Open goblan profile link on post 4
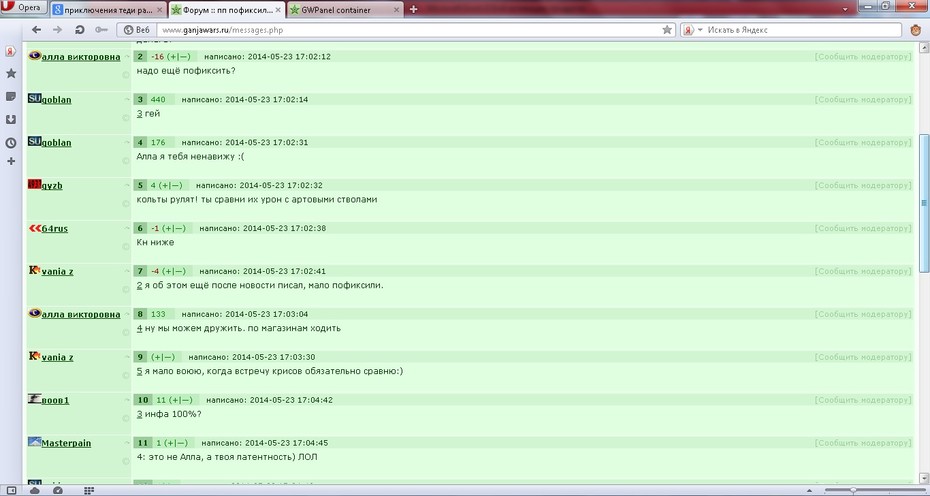This screenshot has height=496, width=930. point(56,143)
